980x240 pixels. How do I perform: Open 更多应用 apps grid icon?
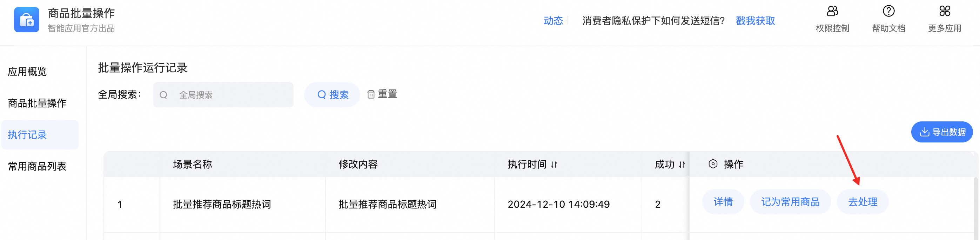click(944, 12)
